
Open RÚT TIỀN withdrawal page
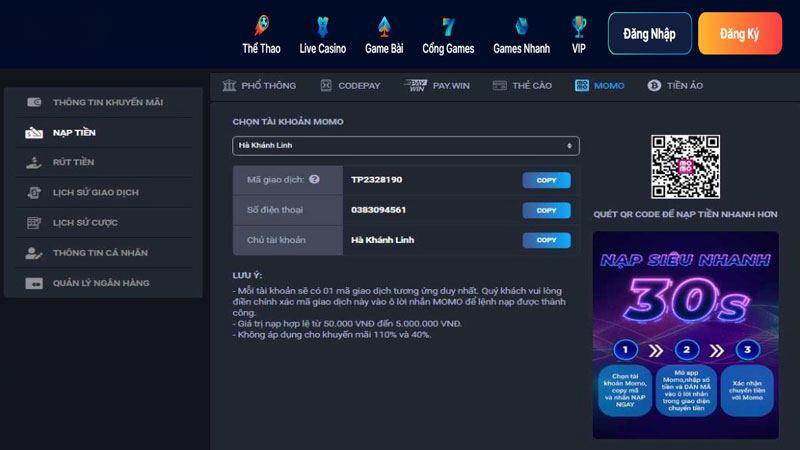[104, 162]
